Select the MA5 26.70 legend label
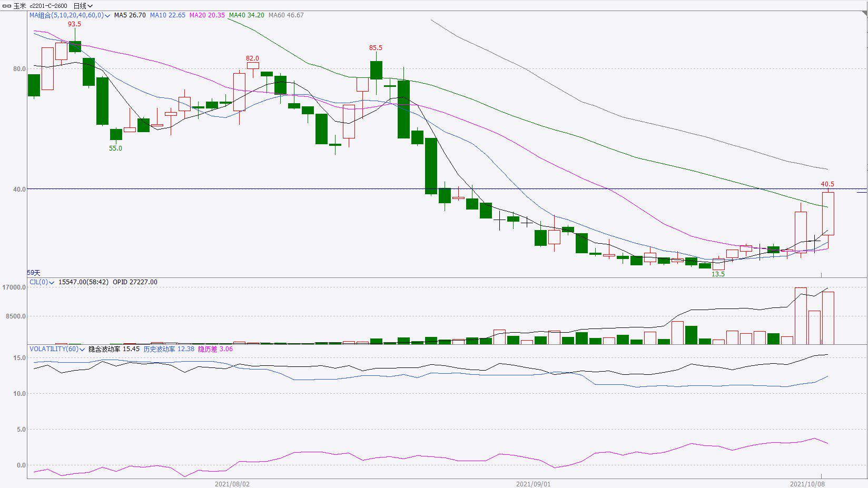The height and width of the screenshot is (488, 868). (x=130, y=15)
